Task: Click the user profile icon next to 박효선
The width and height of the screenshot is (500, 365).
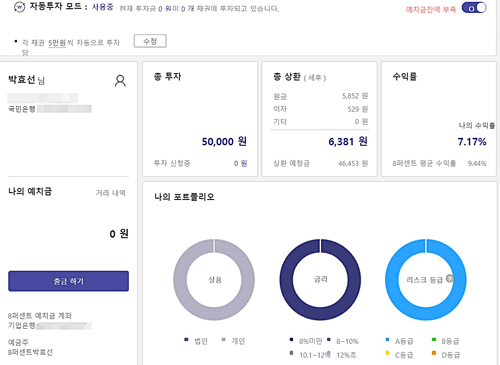Action: (x=120, y=81)
